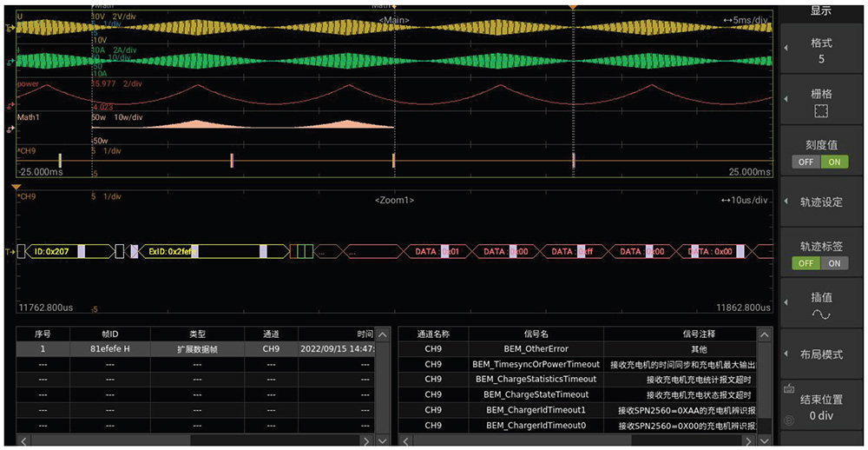
Task: Select frame row 81efefe H
Action: [109, 349]
